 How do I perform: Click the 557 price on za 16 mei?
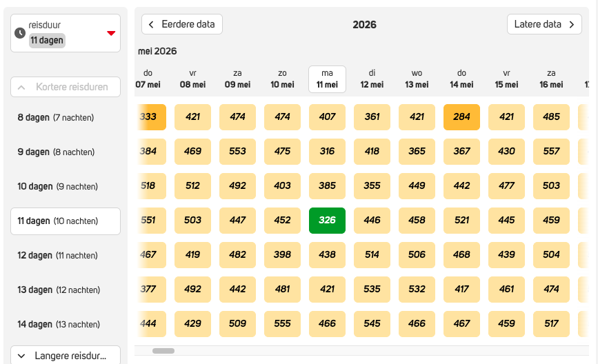tap(551, 152)
